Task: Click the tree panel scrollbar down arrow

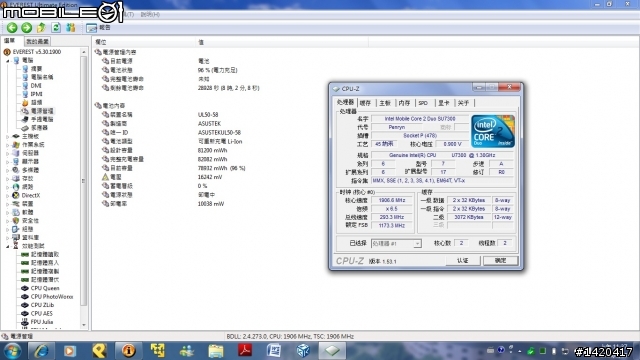Action: 84,325
